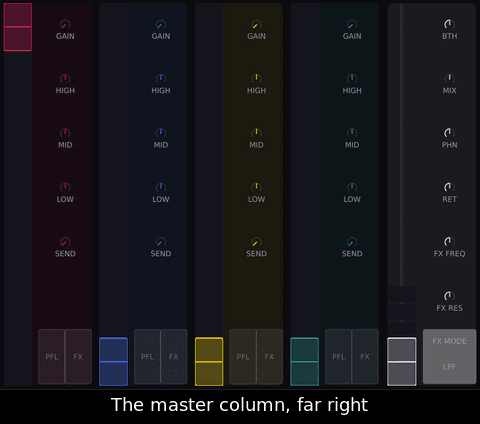
Task: Click the teal channel volume fader handle
Action: click(x=305, y=362)
